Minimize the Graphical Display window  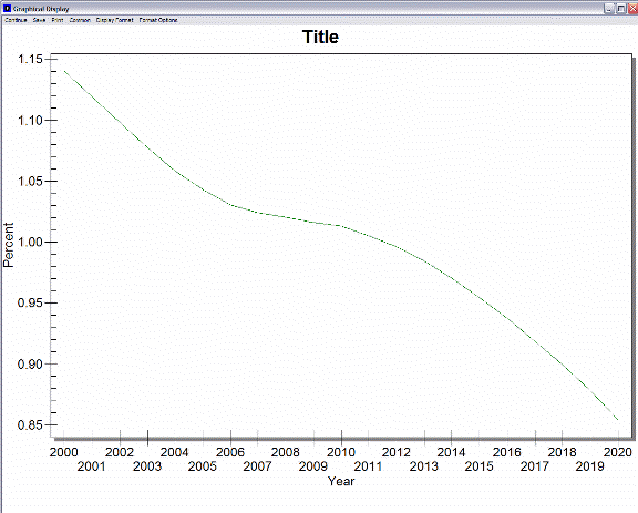tap(608, 7)
